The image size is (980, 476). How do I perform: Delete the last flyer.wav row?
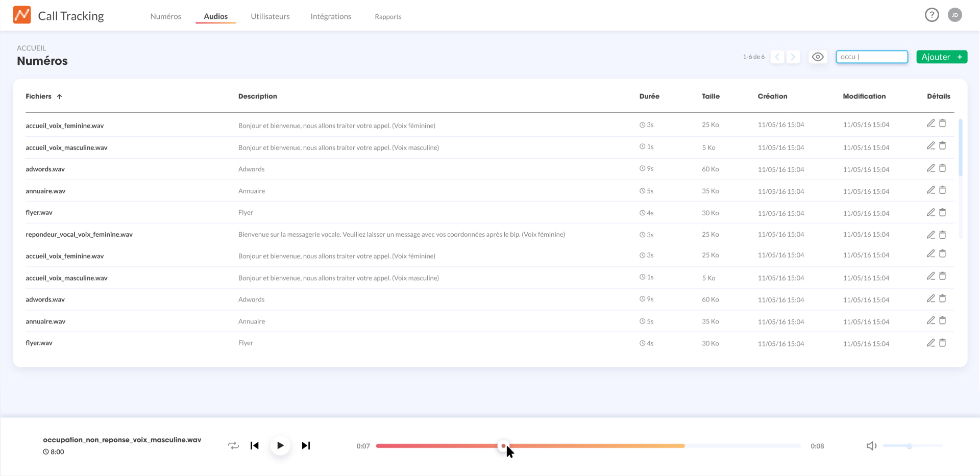(x=943, y=343)
